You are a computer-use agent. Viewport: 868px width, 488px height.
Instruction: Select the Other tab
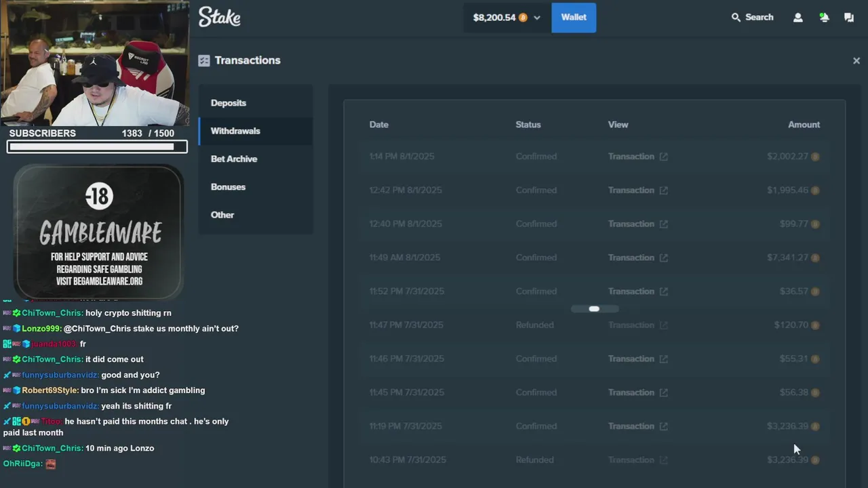click(x=256, y=215)
